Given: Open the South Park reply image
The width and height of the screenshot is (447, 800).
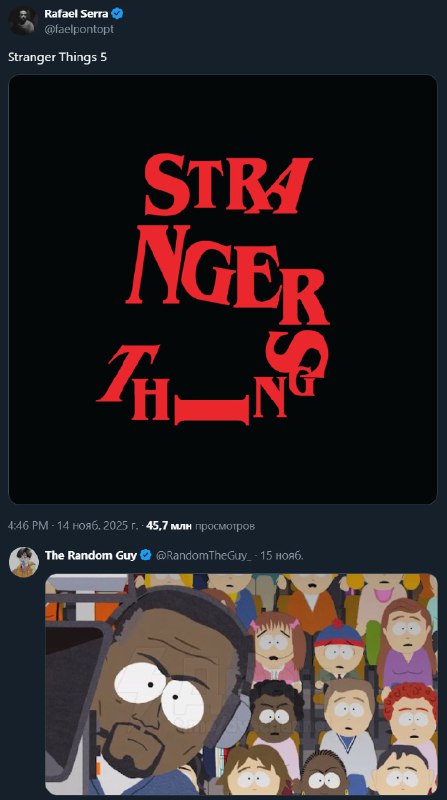Looking at the screenshot, I should click(x=241, y=684).
